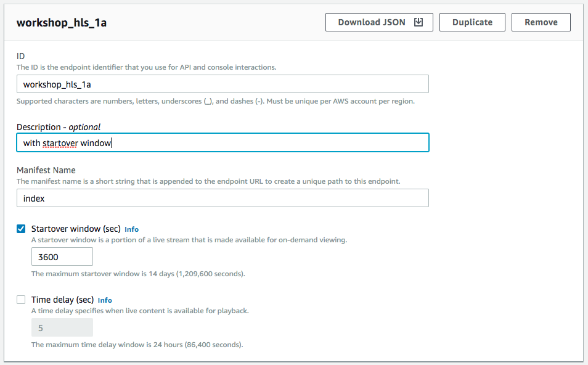
Task: Enable the Time delay checkbox
Action: [x=21, y=300]
